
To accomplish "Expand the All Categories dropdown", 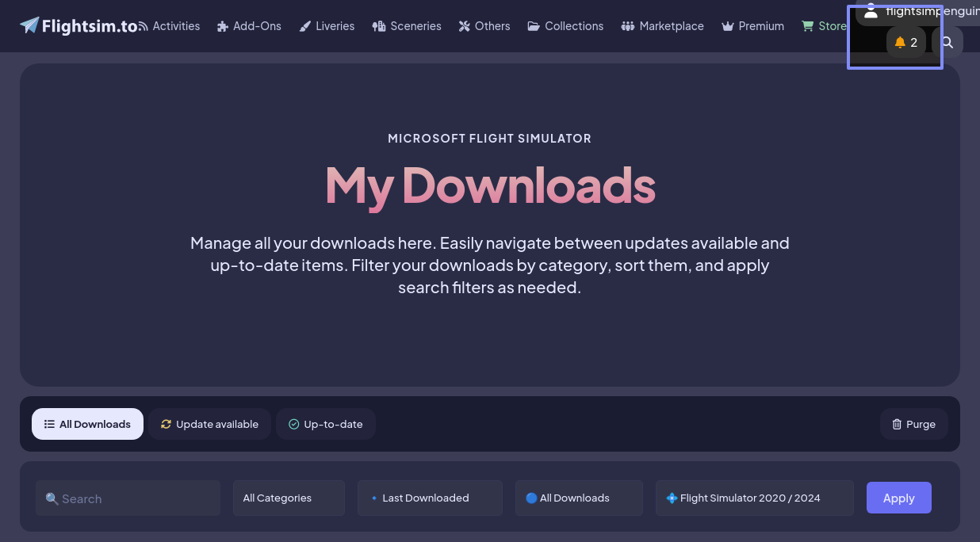I will click(x=289, y=498).
